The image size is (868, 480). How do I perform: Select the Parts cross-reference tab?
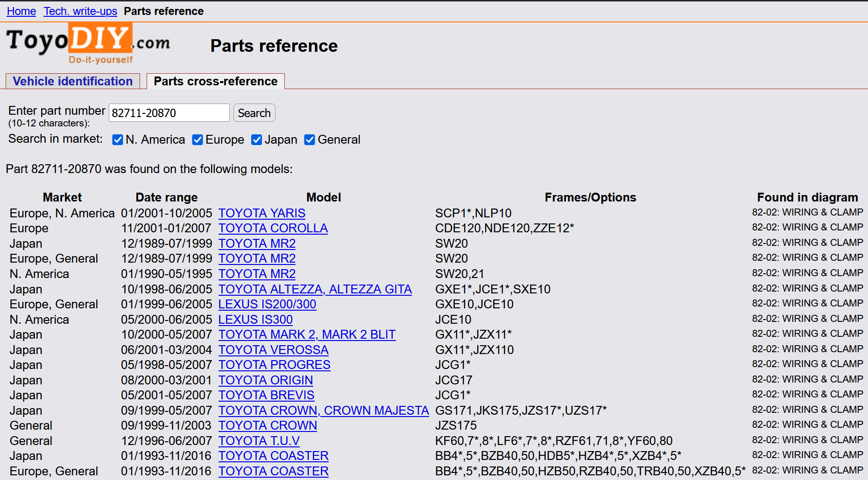click(216, 81)
